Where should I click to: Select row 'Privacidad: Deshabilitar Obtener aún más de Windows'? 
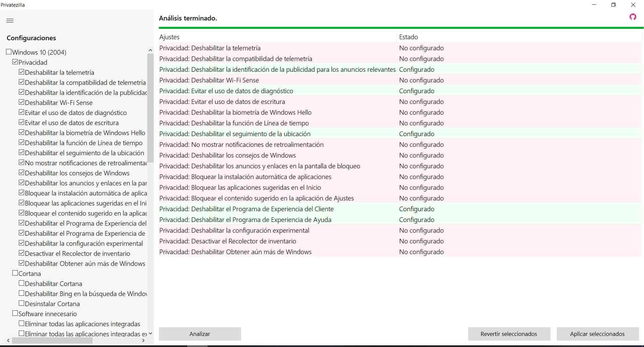(x=400, y=252)
